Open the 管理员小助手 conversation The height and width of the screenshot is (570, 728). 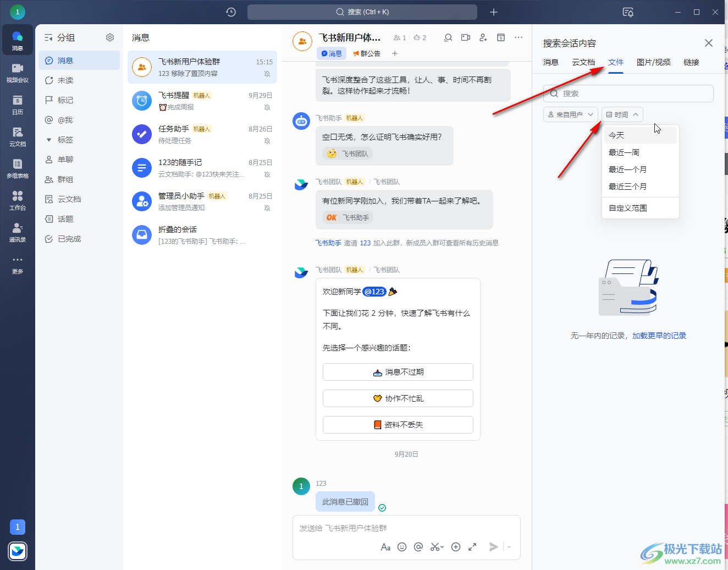(x=202, y=201)
